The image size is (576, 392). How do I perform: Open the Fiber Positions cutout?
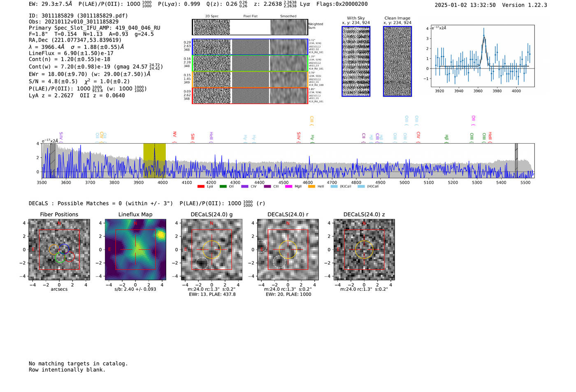point(59,249)
